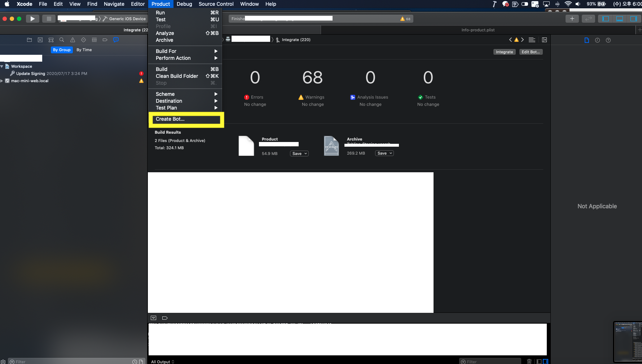The width and height of the screenshot is (642, 364).
Task: Show the History inspector clock icon
Action: pos(597,40)
